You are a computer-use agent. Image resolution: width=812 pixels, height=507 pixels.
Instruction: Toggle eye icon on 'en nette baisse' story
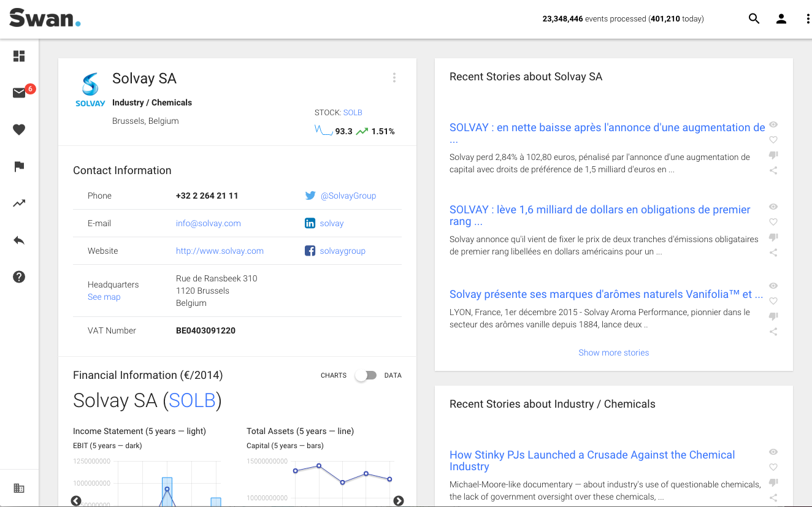click(x=773, y=124)
